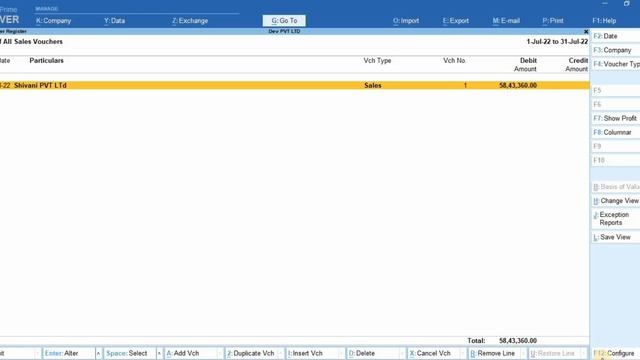
Task: Click the Particulars column header
Action: (46, 60)
